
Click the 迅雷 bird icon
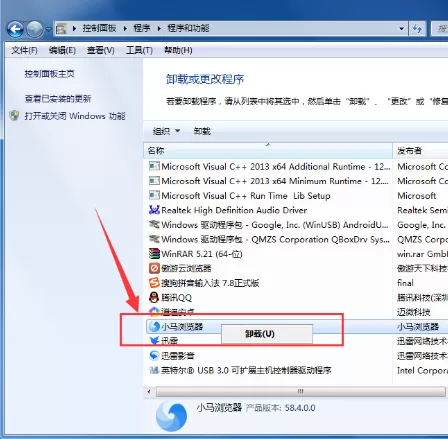[x=154, y=341]
